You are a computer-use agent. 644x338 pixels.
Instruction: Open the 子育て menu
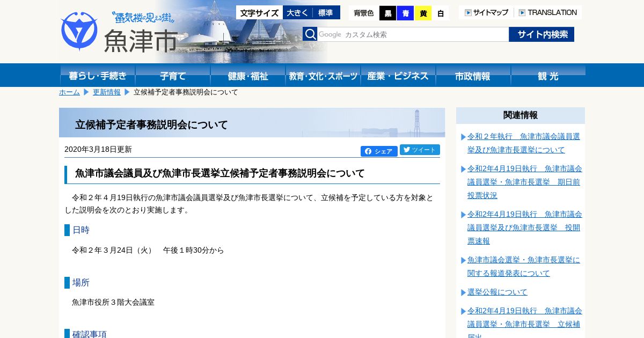[x=173, y=75]
